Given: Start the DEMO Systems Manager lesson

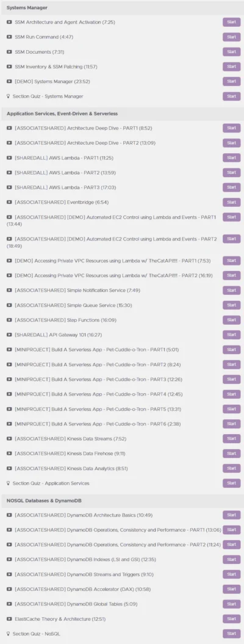Looking at the screenshot, I should click(231, 81).
